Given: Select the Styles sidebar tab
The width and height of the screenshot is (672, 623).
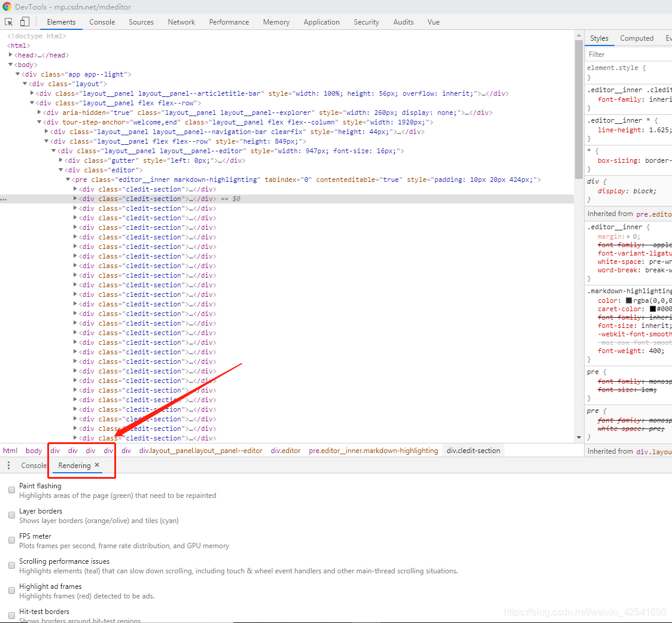Looking at the screenshot, I should [599, 38].
